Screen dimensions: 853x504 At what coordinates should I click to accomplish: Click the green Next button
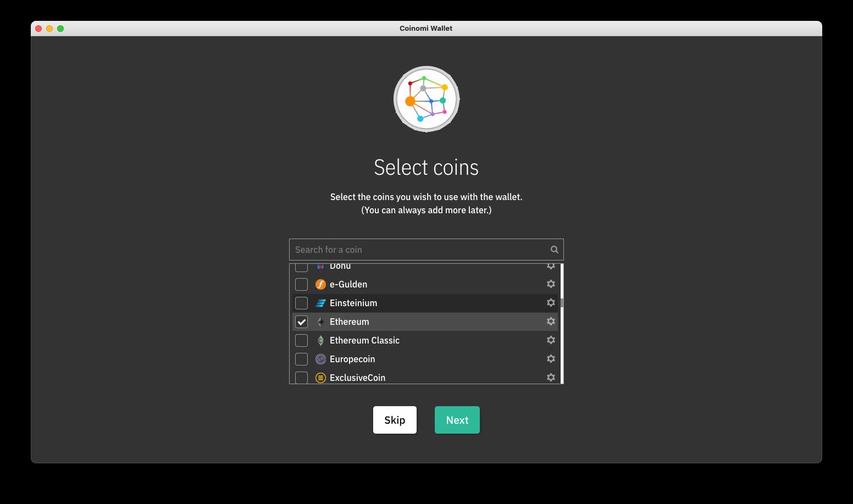[x=457, y=420]
